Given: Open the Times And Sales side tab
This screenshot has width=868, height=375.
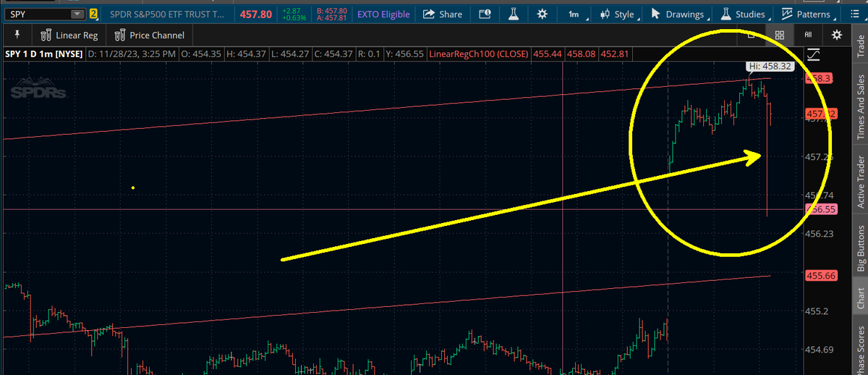Looking at the screenshot, I should pyautogui.click(x=860, y=106).
